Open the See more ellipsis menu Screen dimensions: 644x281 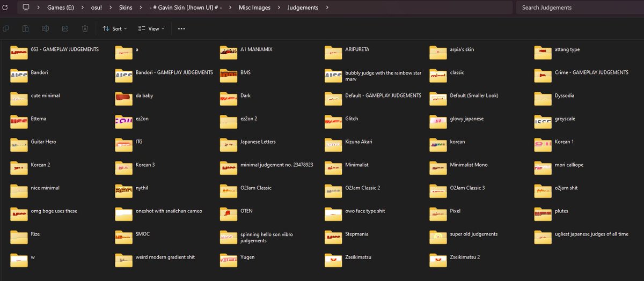(181, 28)
